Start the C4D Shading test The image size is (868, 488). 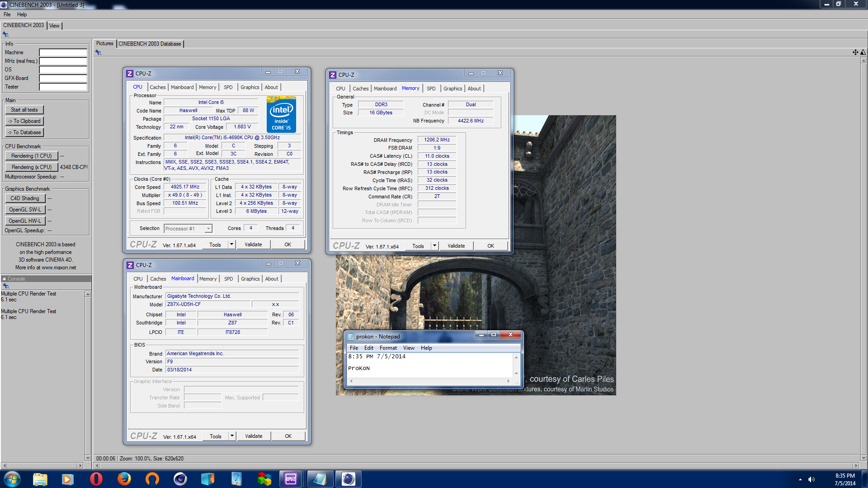(25, 198)
